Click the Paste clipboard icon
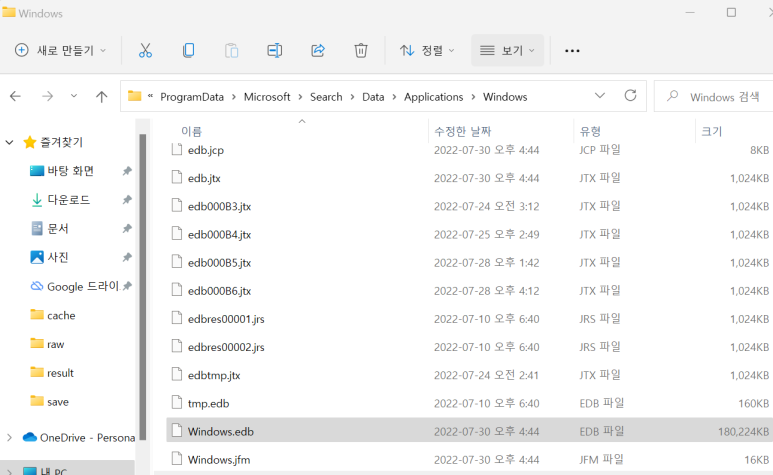The image size is (773, 475). pos(232,50)
